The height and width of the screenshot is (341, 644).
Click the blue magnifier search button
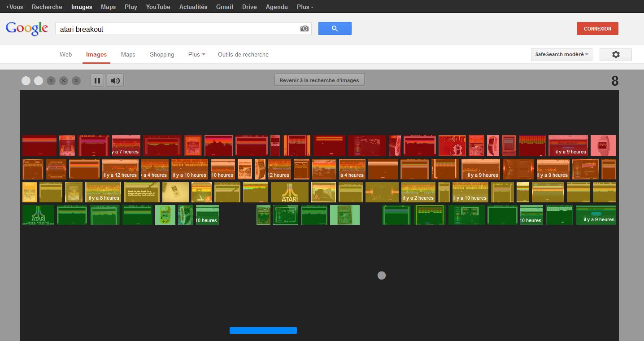pos(335,29)
